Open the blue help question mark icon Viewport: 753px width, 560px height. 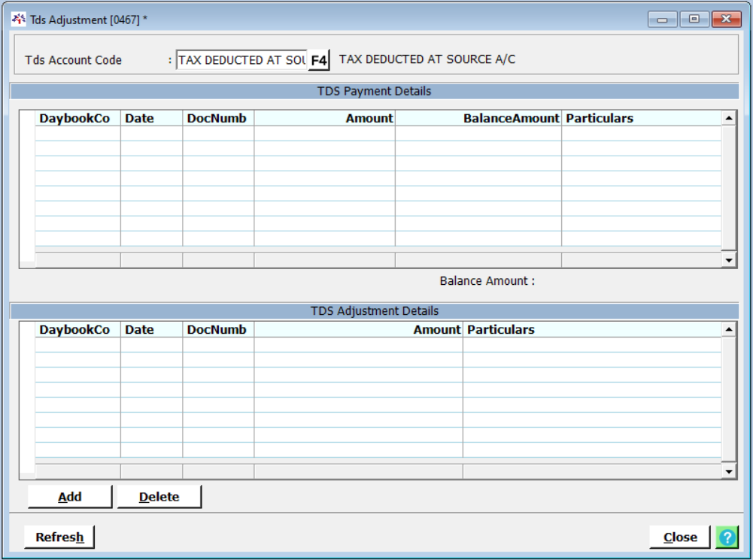coord(727,537)
